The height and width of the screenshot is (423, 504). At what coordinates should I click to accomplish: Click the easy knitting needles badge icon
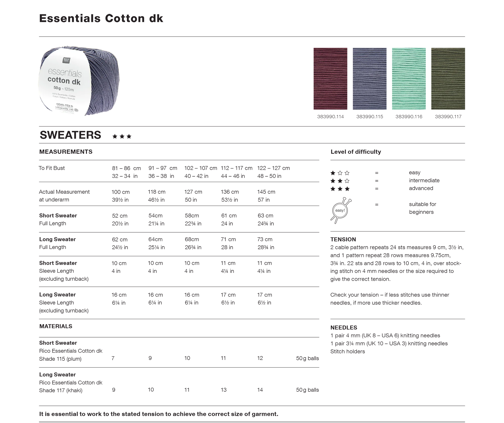(x=340, y=211)
